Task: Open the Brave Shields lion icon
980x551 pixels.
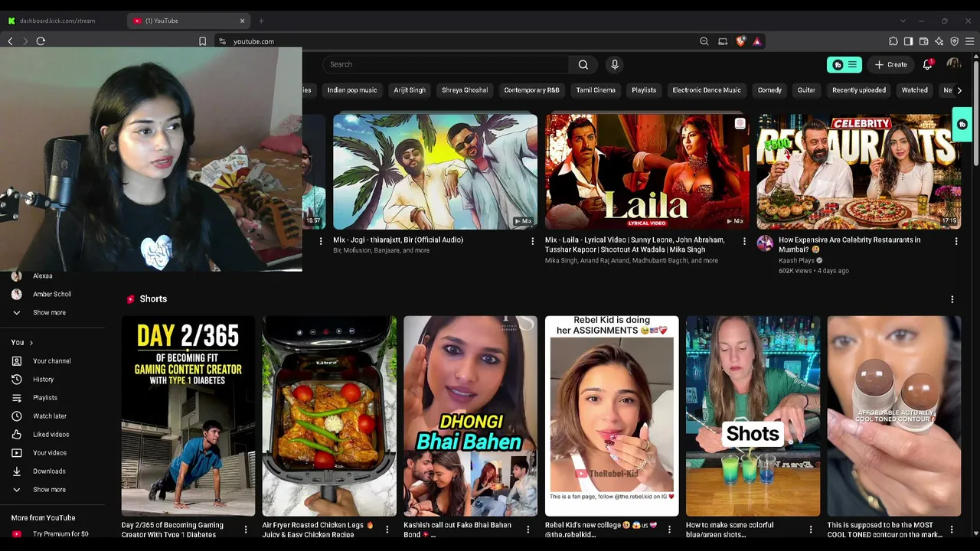Action: (740, 41)
